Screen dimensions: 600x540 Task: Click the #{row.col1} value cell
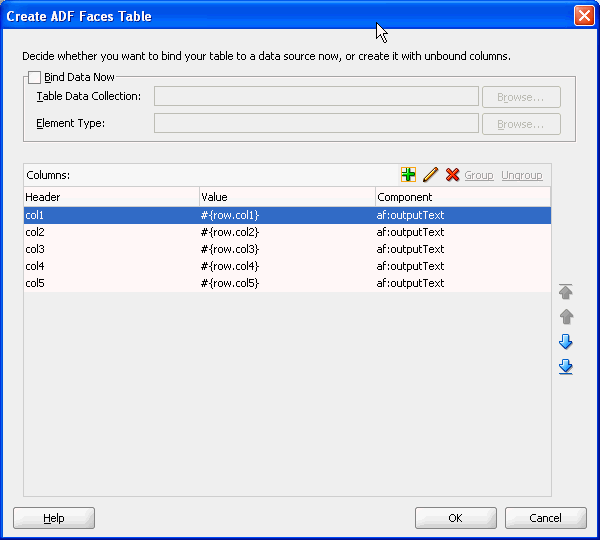pos(287,215)
